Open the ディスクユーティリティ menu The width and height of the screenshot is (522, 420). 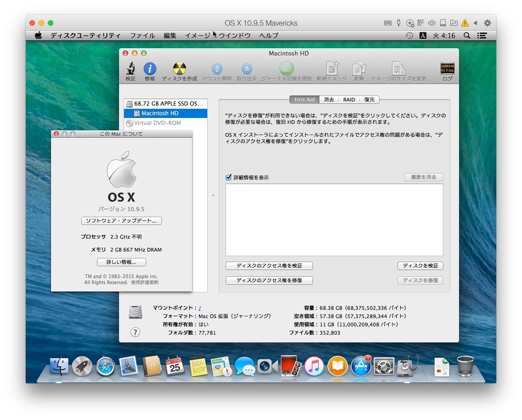pyautogui.click(x=85, y=36)
